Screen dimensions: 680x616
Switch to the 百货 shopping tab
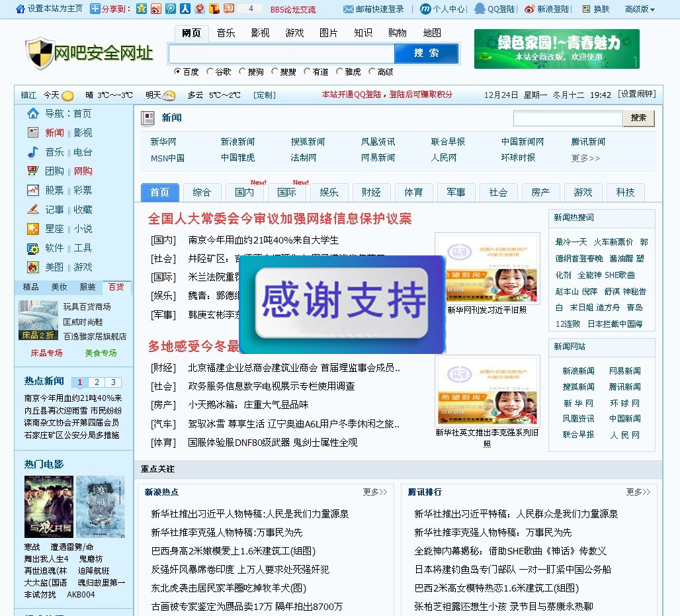click(x=116, y=286)
